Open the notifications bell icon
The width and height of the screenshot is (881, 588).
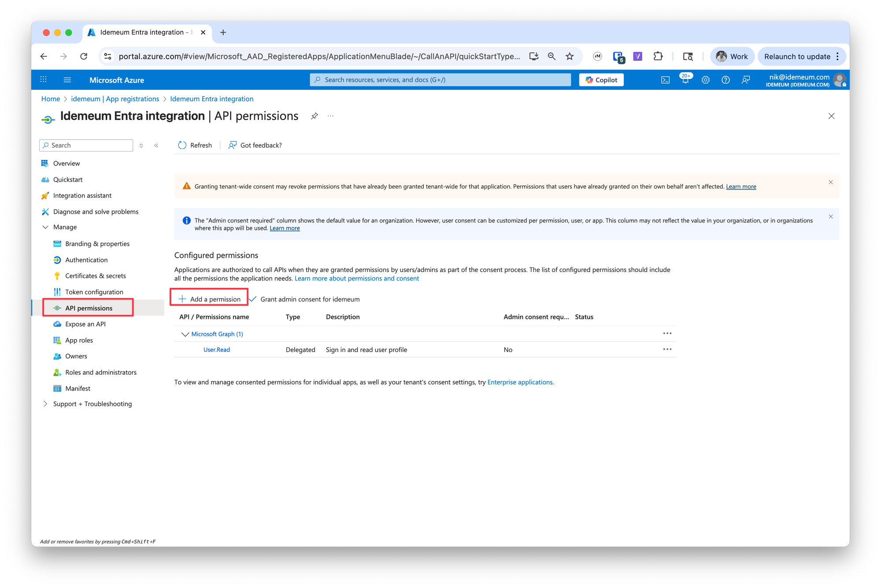(x=685, y=80)
